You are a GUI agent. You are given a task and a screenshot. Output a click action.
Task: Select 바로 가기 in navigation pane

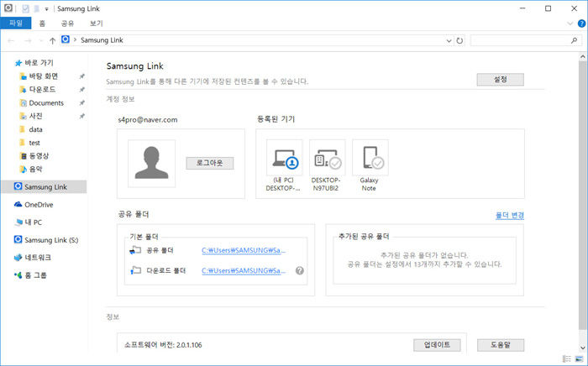coord(39,63)
